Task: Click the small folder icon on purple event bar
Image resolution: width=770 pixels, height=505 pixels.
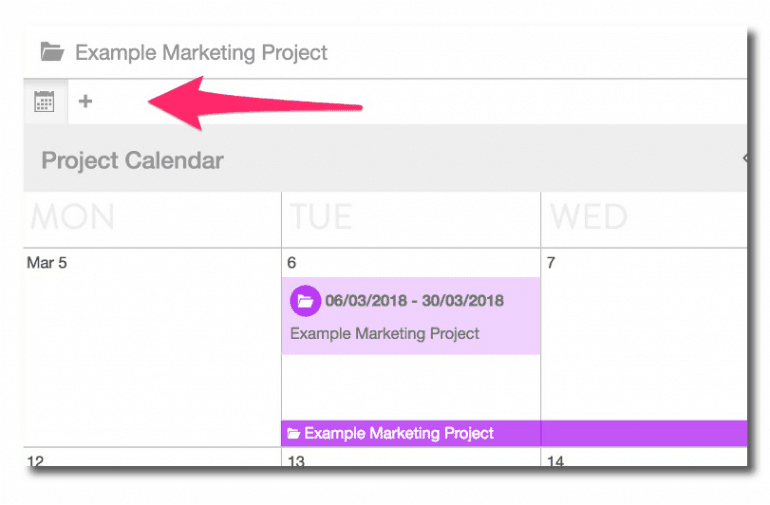Action: pos(294,434)
